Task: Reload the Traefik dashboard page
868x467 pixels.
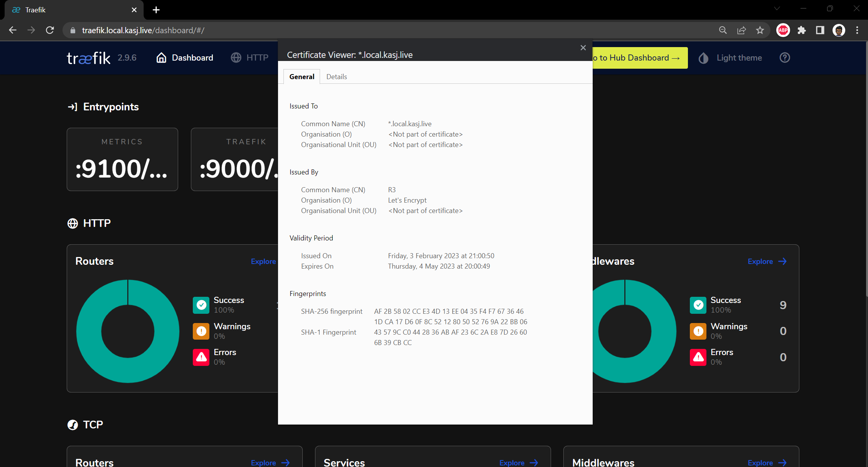Action: tap(50, 30)
